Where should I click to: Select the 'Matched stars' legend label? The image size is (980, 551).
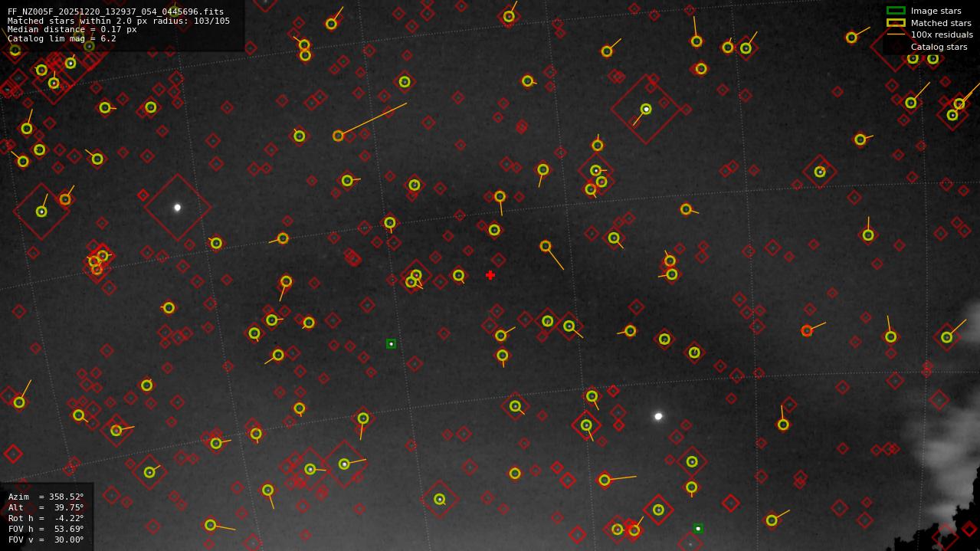[941, 23]
